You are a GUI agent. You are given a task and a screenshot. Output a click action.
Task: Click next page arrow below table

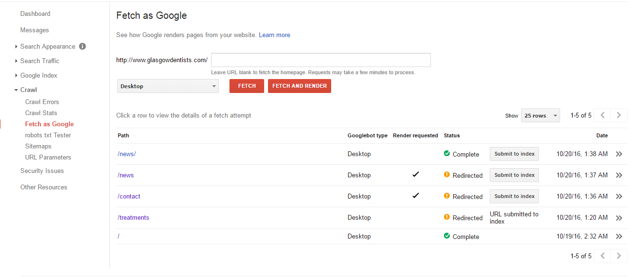point(619,256)
